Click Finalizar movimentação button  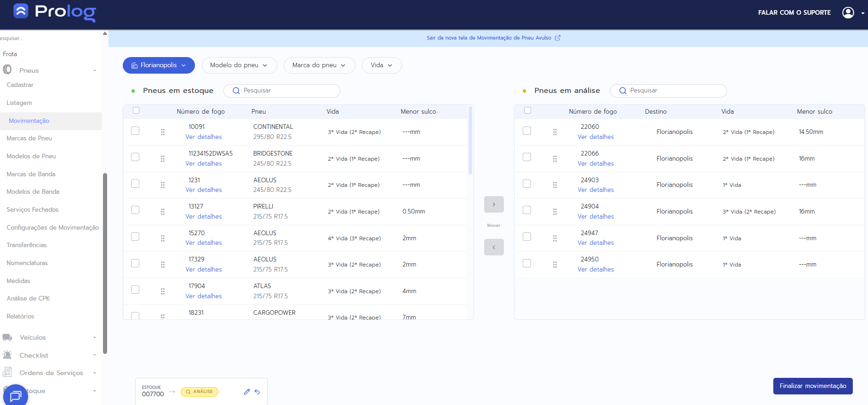tap(812, 386)
